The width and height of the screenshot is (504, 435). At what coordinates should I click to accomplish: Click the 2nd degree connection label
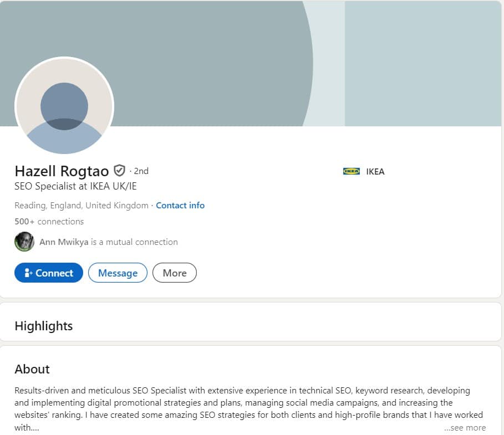click(141, 171)
